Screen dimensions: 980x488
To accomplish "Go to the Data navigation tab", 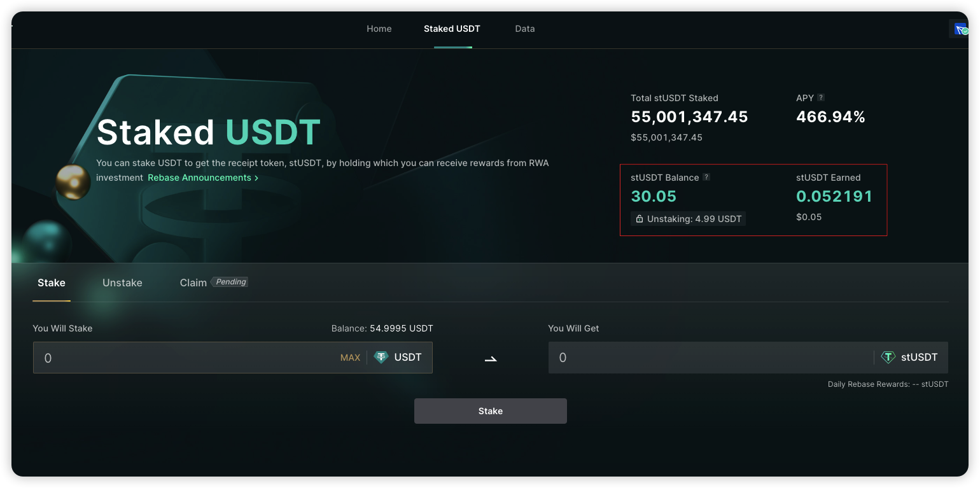I will coord(525,29).
